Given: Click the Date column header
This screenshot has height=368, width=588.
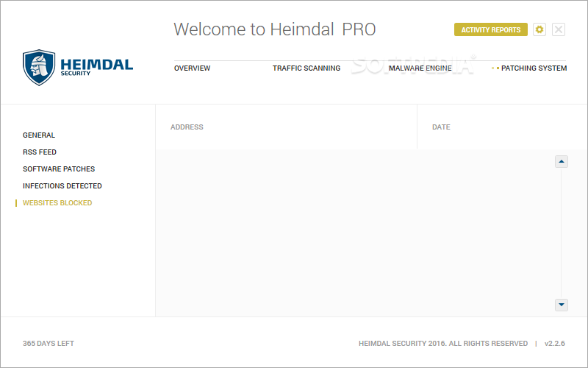Looking at the screenshot, I should pyautogui.click(x=441, y=127).
